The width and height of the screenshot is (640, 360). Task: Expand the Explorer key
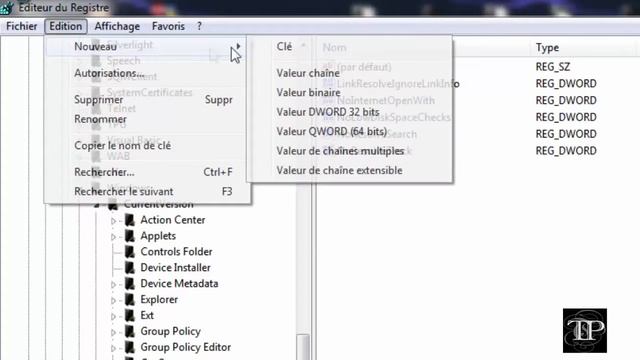click(113, 300)
